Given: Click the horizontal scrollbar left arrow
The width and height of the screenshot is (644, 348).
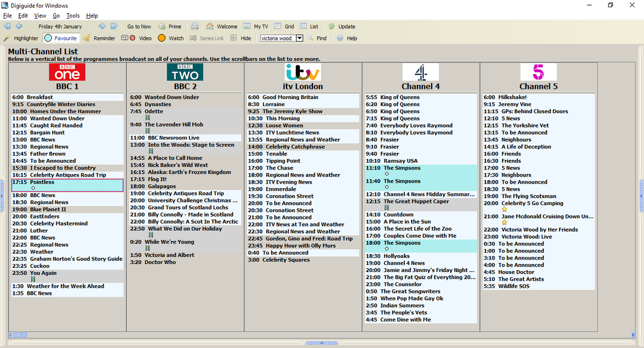Looking at the screenshot, I should click(x=11, y=335).
